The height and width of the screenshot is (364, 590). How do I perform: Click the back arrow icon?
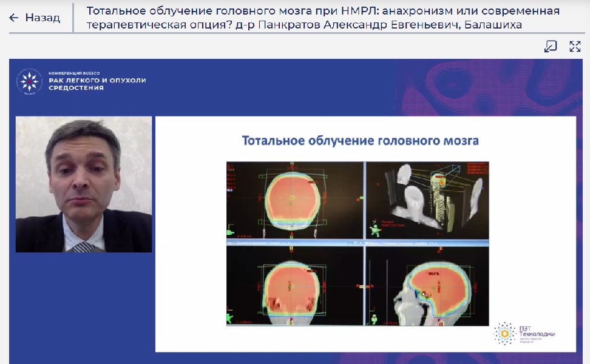coord(14,18)
